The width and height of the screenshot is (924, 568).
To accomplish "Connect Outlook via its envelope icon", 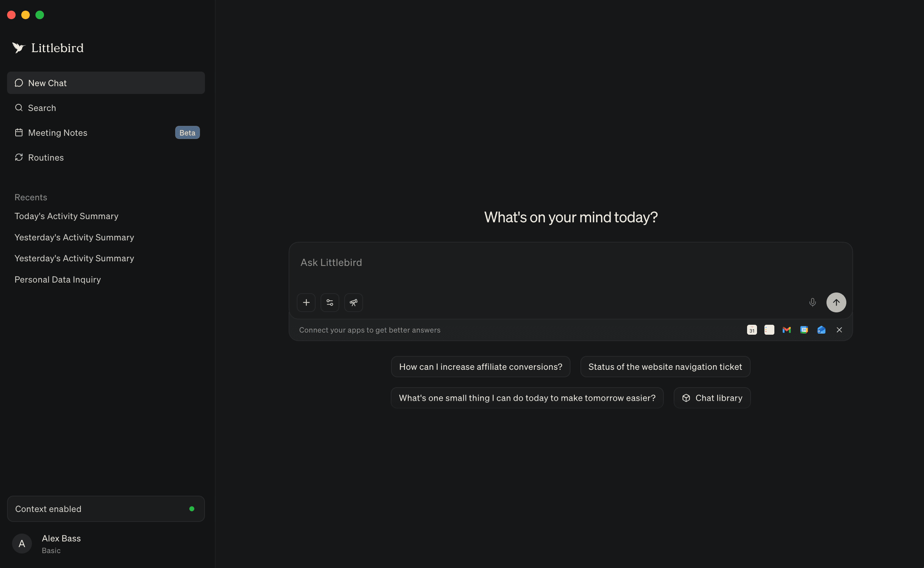I will [x=821, y=330].
